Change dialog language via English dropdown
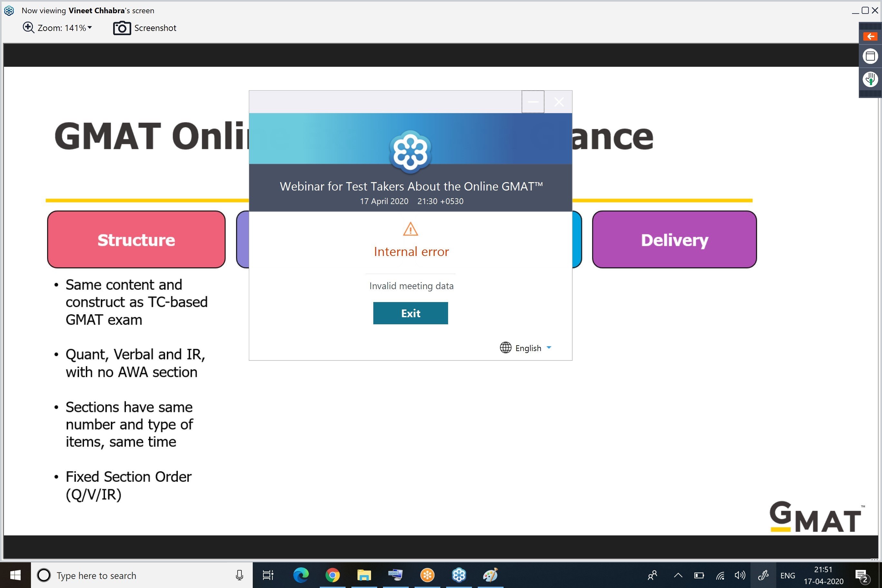This screenshot has height=588, width=882. pyautogui.click(x=526, y=348)
